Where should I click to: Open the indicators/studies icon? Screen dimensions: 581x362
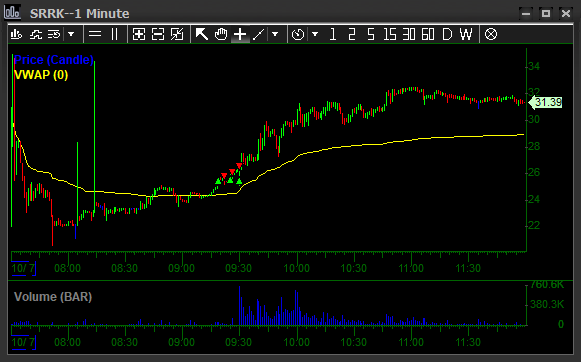[36, 34]
